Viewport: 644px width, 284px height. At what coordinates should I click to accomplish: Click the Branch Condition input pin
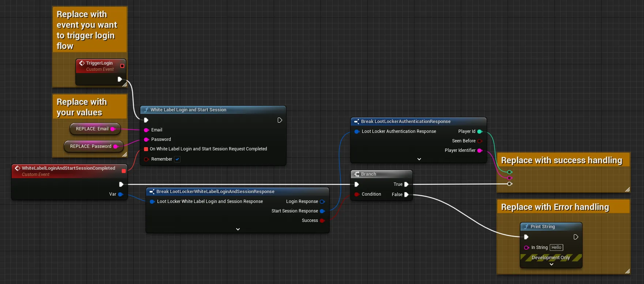pyautogui.click(x=357, y=194)
